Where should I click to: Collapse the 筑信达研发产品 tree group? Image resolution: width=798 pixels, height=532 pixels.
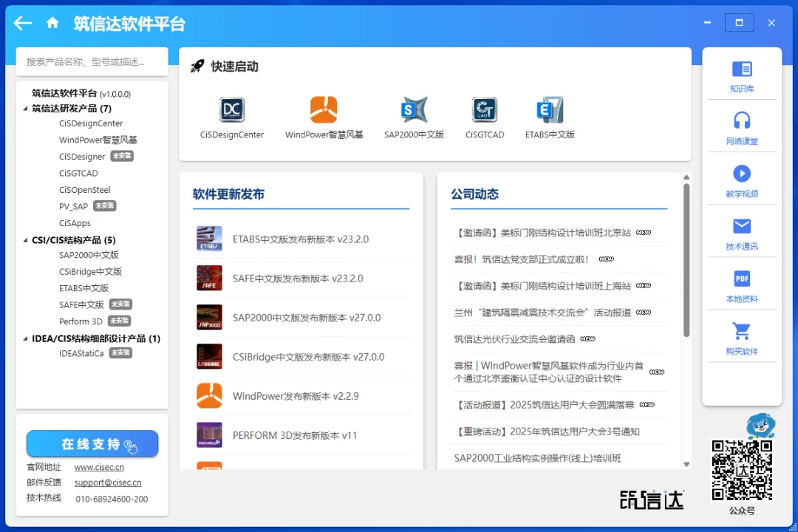26,109
